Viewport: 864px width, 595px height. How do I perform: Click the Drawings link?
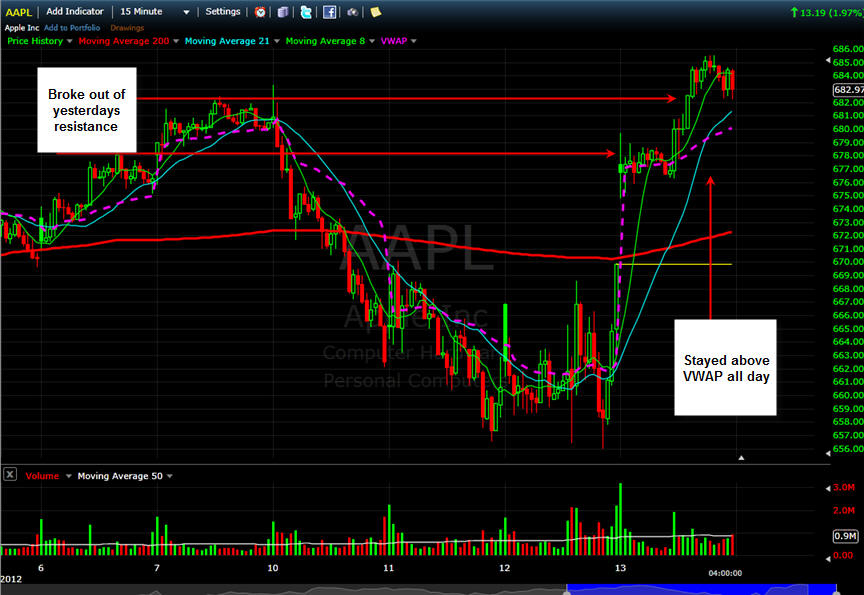(127, 28)
